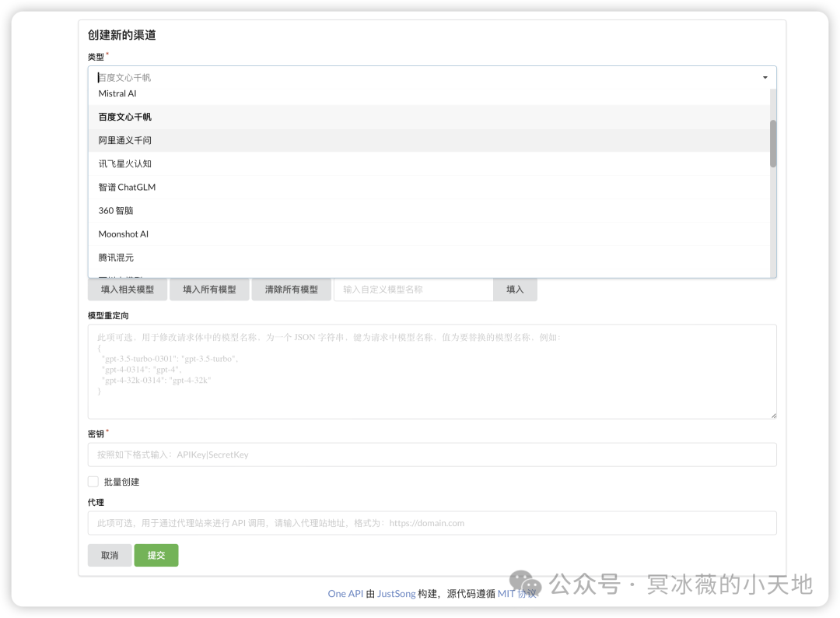Select Mistral AI from the list
This screenshot has height=618, width=840.
[429, 95]
